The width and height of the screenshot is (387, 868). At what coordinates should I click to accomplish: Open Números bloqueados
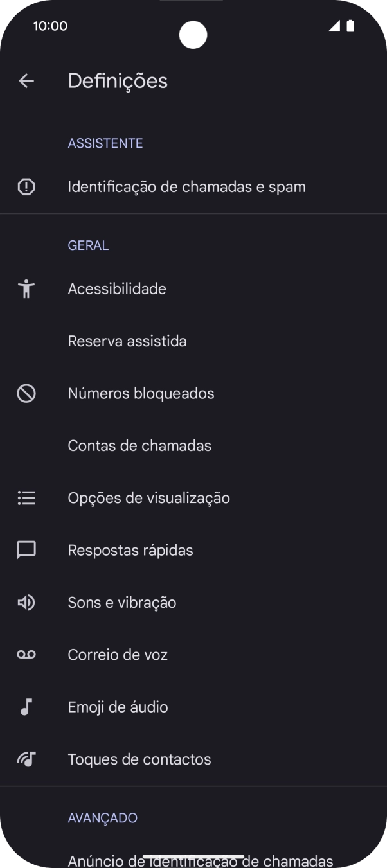[x=141, y=393]
